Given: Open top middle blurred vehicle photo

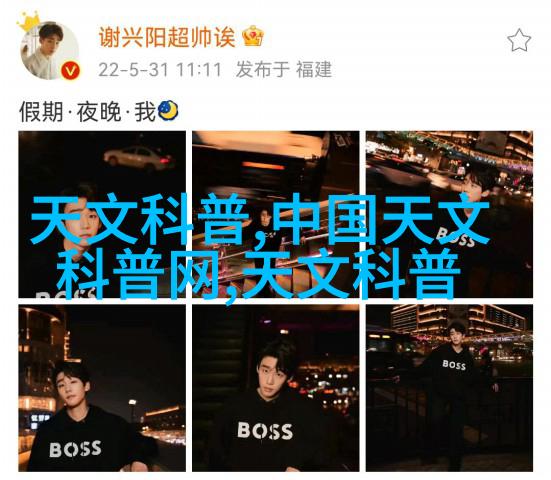Looking at the screenshot, I should 276,214.
